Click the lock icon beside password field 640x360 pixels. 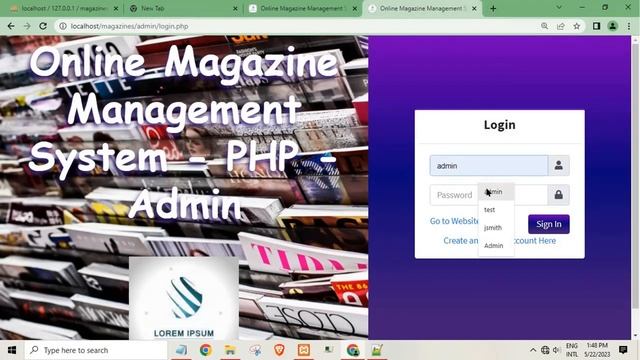click(558, 195)
